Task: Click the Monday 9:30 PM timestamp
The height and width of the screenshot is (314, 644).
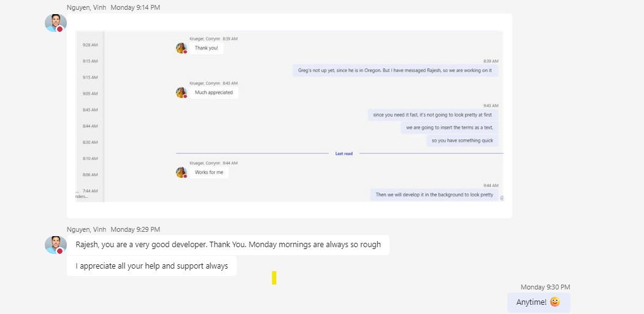Action: (545, 287)
